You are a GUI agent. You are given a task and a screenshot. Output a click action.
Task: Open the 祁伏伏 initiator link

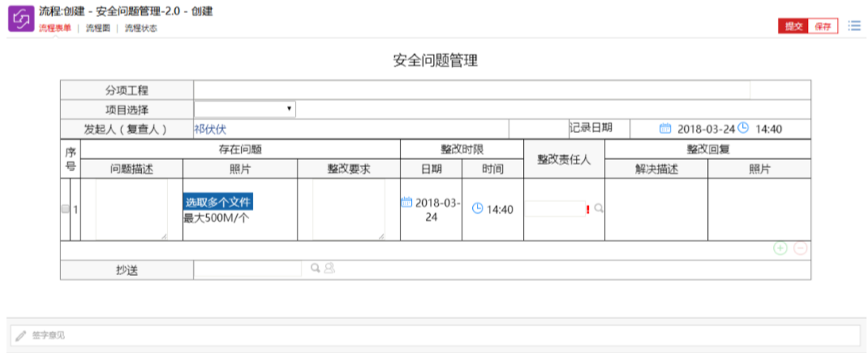tap(210, 129)
